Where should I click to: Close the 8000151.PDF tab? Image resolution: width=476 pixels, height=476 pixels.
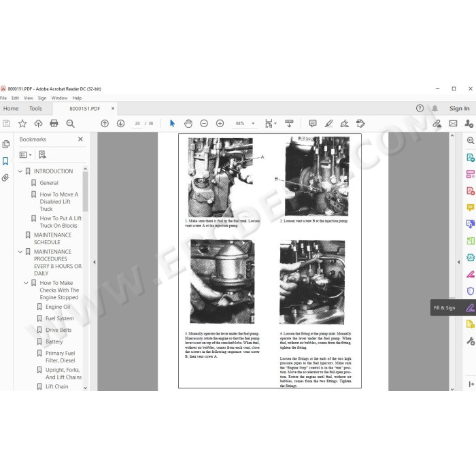[x=113, y=108]
